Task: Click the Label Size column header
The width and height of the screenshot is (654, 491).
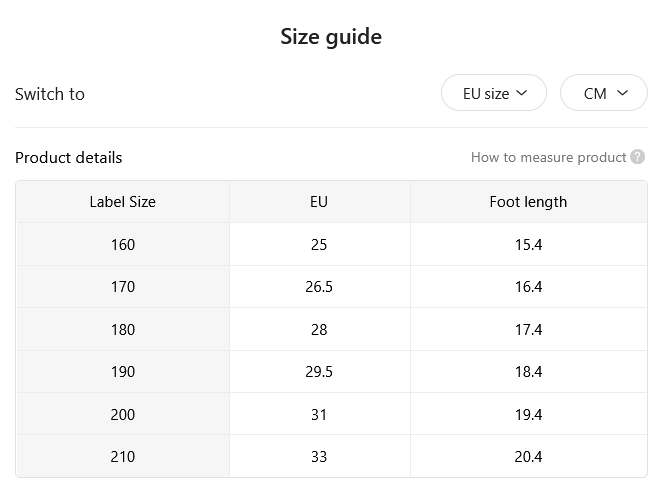Action: [123, 202]
